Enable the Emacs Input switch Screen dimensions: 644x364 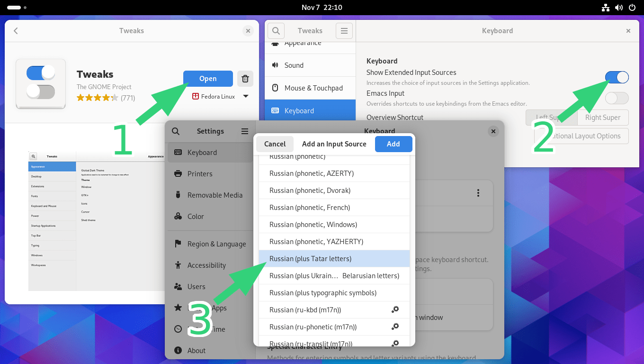pos(617,98)
